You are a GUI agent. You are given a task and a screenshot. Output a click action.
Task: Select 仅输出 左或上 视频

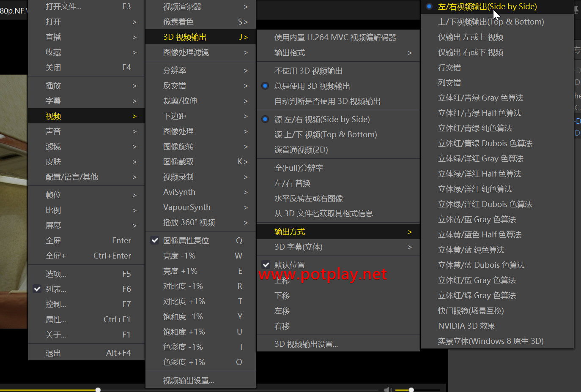tap(497, 37)
